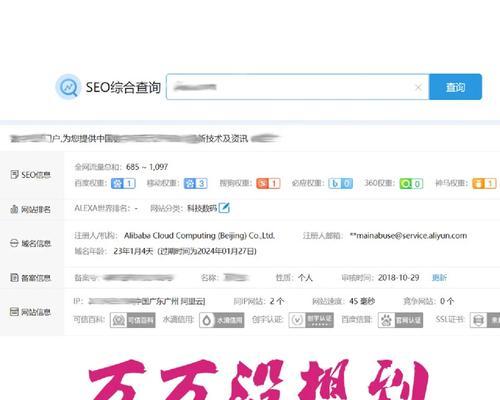Click the 同IP网站 value 2 个
Viewport: 500px width, 400px height.
click(x=277, y=301)
